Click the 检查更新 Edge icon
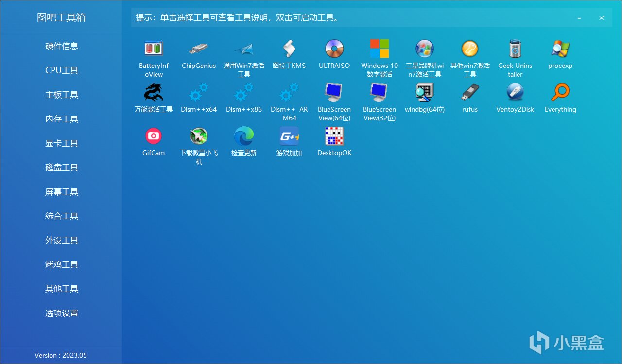Viewport: 622px width, 364px height. pyautogui.click(x=244, y=136)
